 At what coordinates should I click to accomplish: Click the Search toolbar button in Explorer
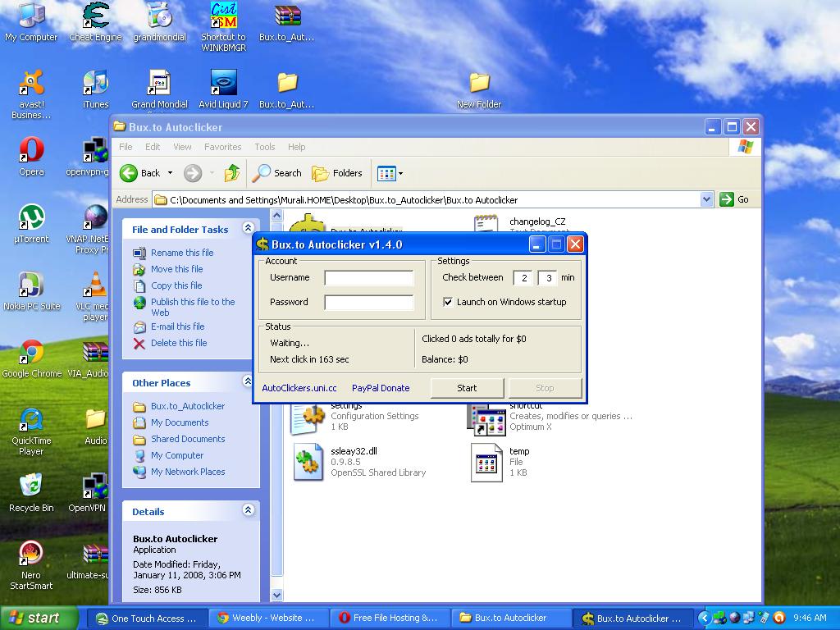point(277,173)
